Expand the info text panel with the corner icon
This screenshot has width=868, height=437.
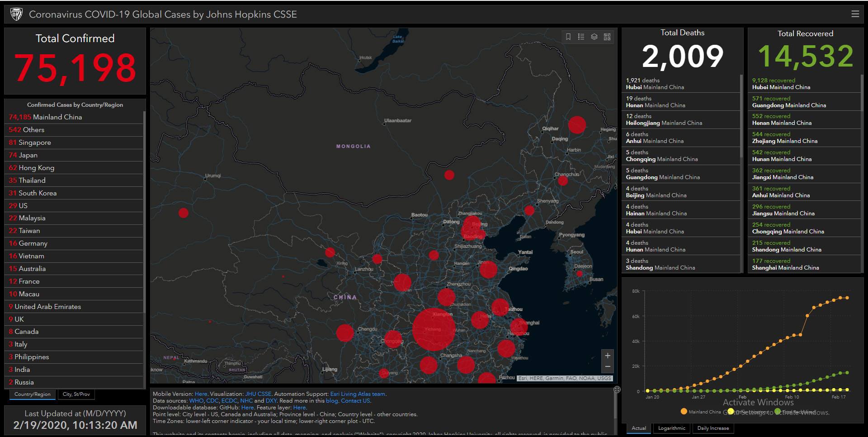617,389
